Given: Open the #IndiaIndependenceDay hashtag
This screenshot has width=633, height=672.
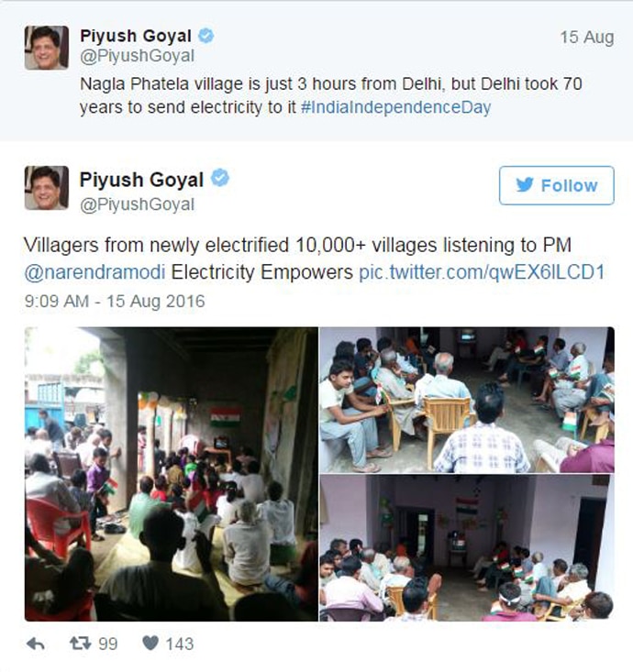Looking at the screenshot, I should (395, 107).
